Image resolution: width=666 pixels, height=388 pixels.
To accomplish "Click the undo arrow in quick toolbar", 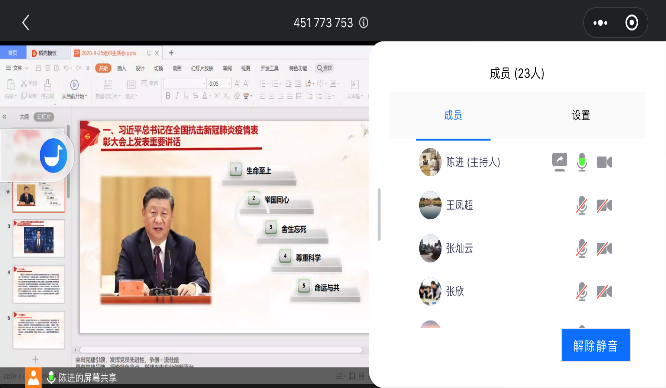I will (x=67, y=68).
